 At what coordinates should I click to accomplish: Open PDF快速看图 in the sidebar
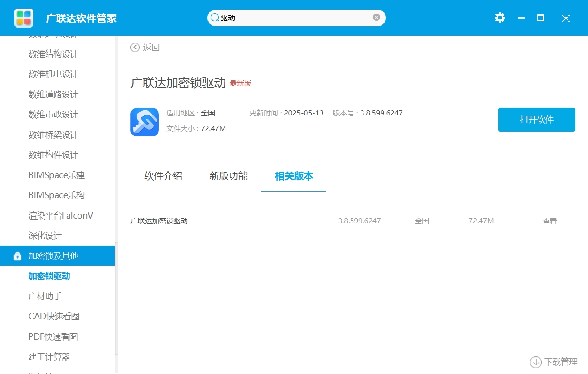[x=53, y=337]
